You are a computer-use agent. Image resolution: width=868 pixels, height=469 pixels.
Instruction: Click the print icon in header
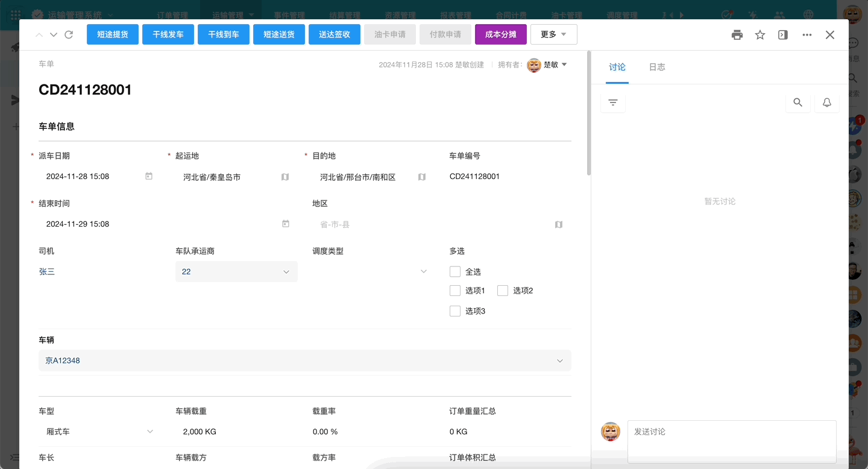tap(737, 35)
